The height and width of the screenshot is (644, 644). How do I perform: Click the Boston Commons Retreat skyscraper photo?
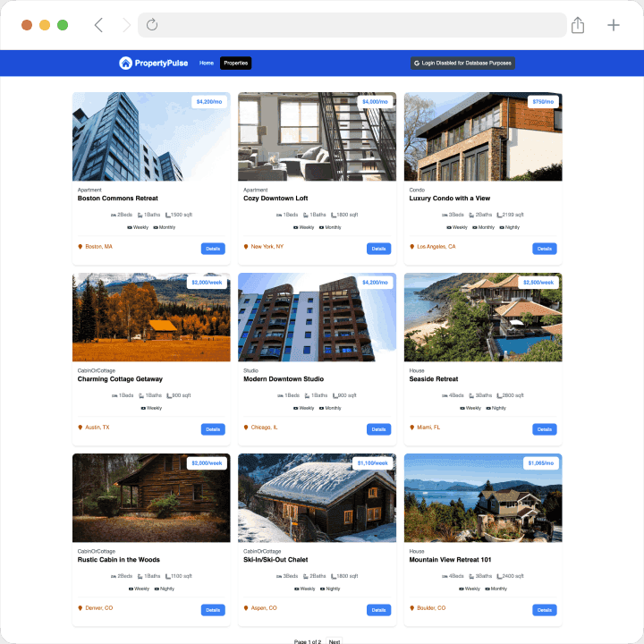point(151,136)
